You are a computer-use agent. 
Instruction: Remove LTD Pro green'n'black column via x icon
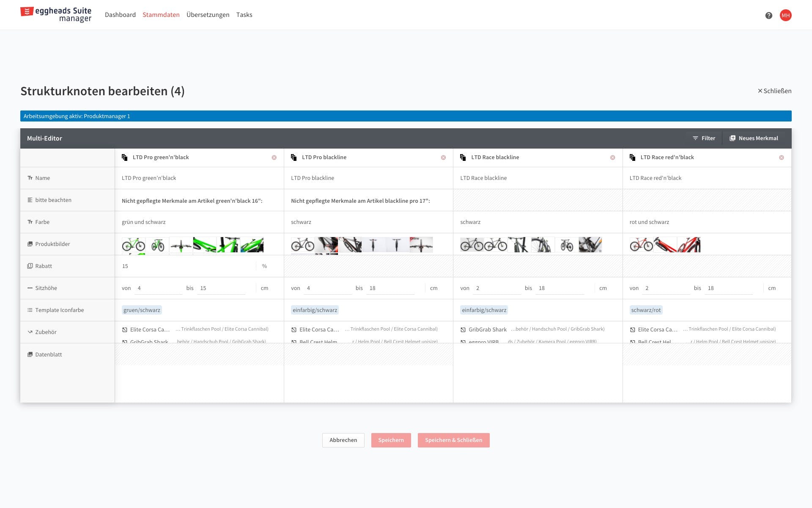click(x=274, y=157)
